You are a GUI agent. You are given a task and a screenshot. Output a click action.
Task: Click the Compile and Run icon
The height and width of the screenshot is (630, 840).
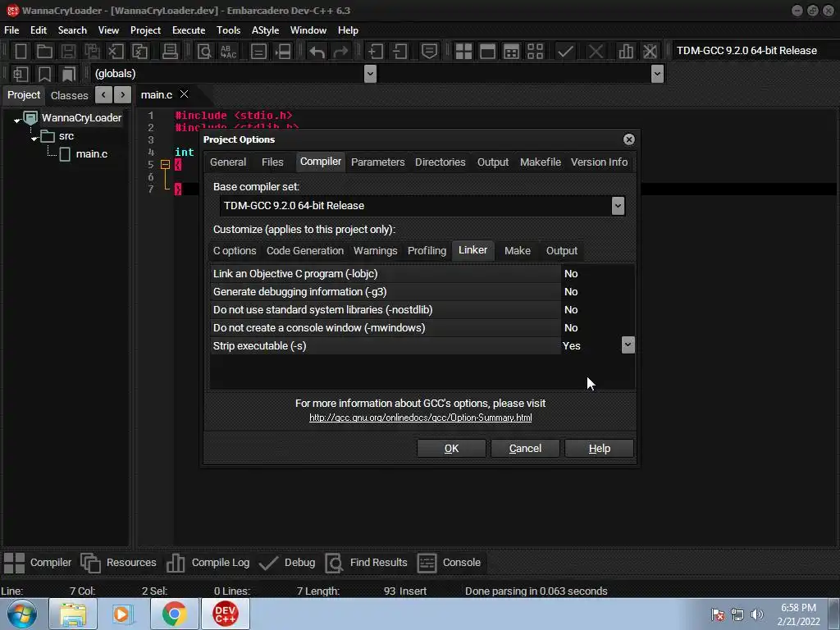(512, 52)
